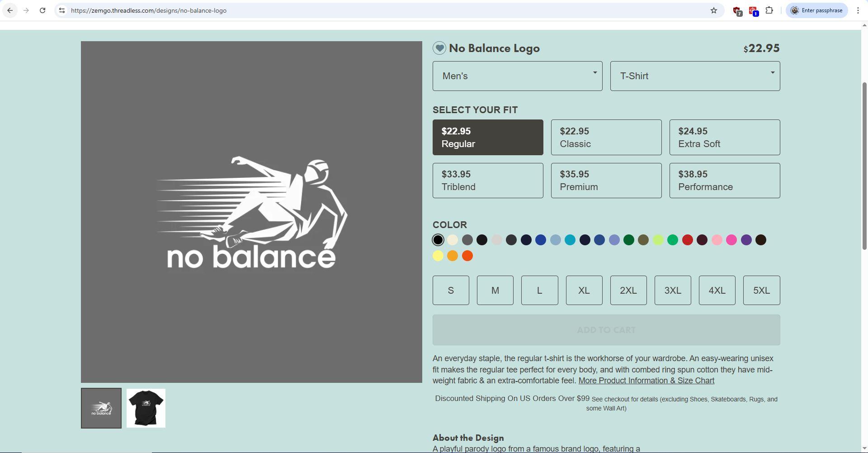Image resolution: width=868 pixels, height=453 pixels.
Task: Click the Discounted Shipping On US Orders text
Action: (512, 399)
